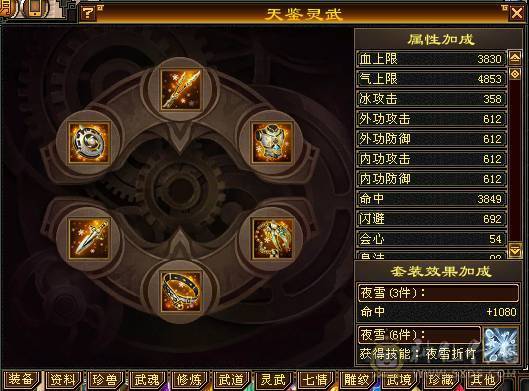Screen dimensions: 529x391
Task: Open the help question mark button
Action: (88, 13)
